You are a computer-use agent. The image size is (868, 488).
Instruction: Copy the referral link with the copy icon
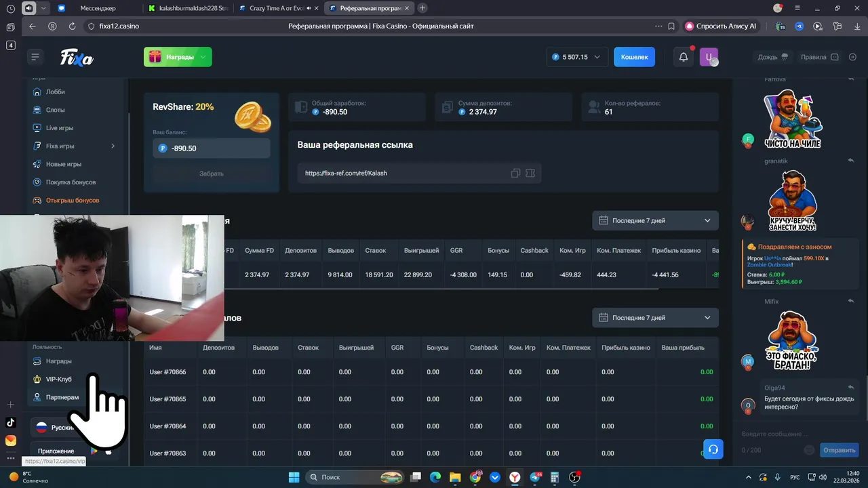click(515, 173)
